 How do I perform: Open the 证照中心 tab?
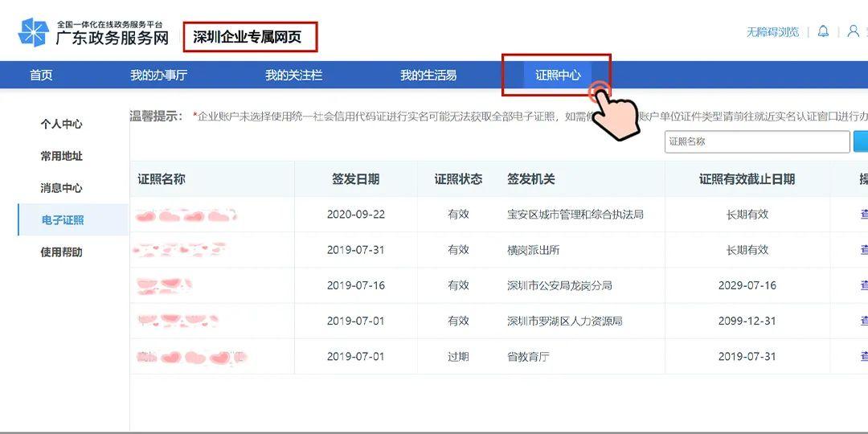[x=557, y=75]
